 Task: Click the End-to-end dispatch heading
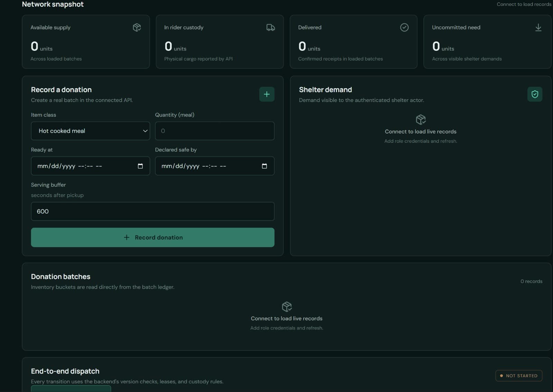click(x=65, y=371)
